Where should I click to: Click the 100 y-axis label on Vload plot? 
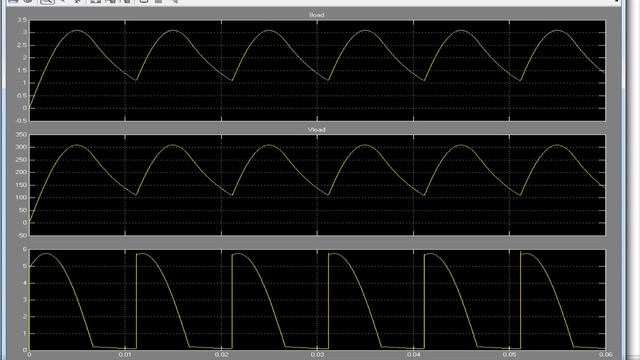click(21, 198)
